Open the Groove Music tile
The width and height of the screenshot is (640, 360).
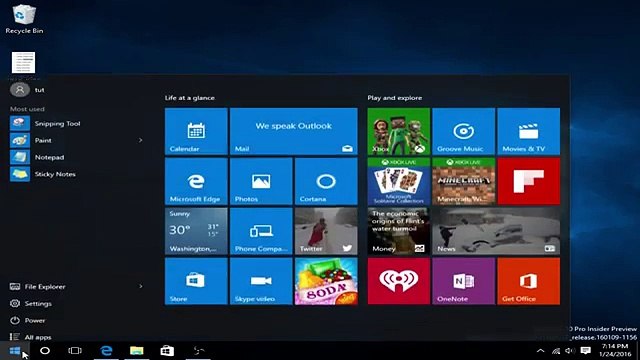(463, 131)
